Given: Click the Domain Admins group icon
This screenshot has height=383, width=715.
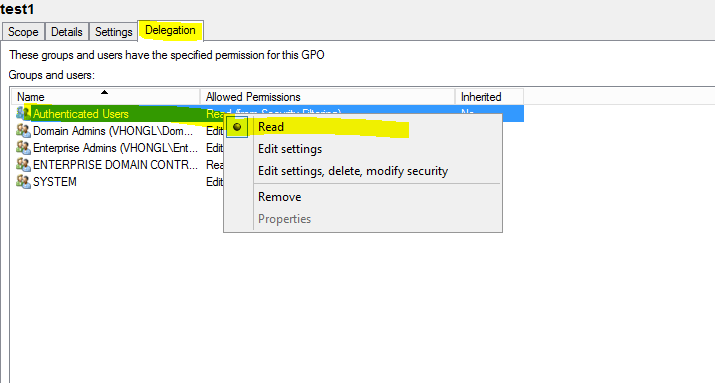Looking at the screenshot, I should tap(23, 130).
